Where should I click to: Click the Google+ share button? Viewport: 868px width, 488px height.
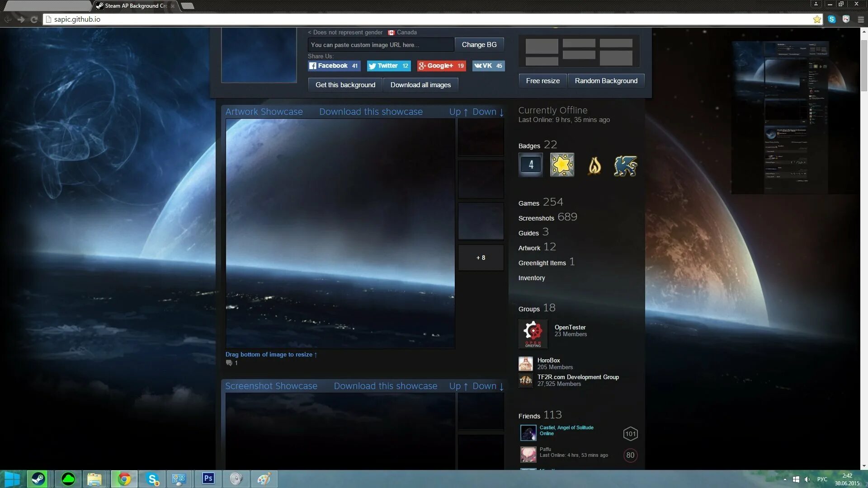441,66
